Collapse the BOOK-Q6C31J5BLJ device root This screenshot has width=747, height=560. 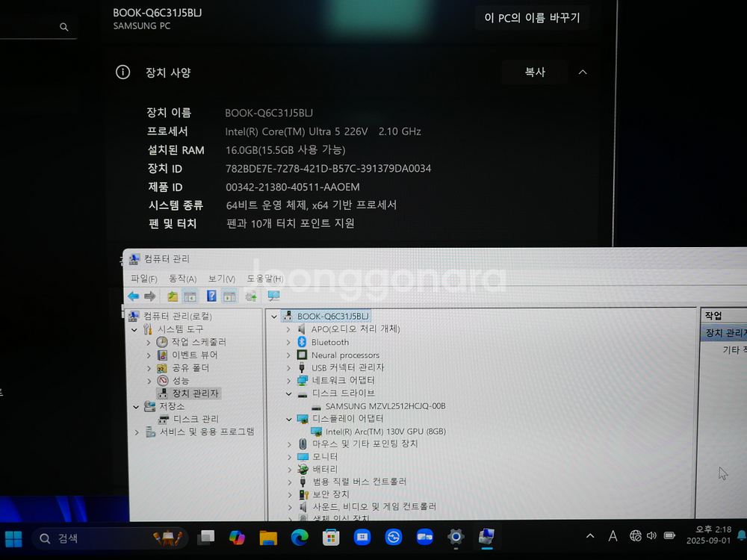274,316
